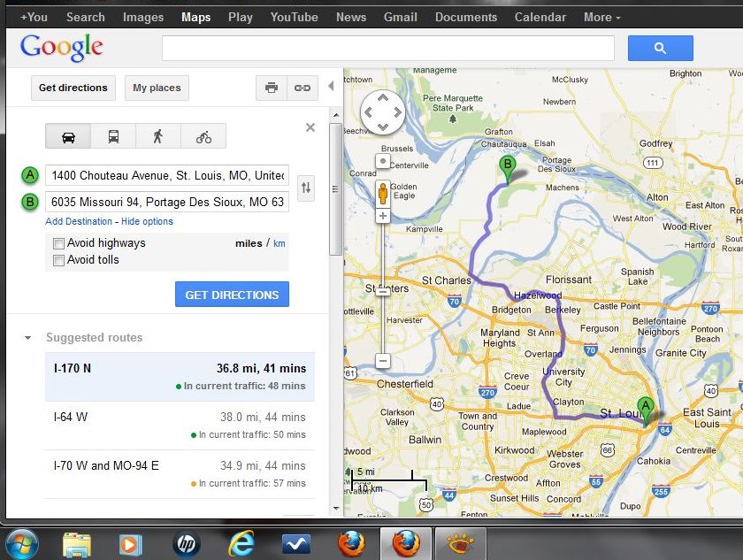This screenshot has height=560, width=743.
Task: Open YouTube in top bar
Action: coord(295,17)
